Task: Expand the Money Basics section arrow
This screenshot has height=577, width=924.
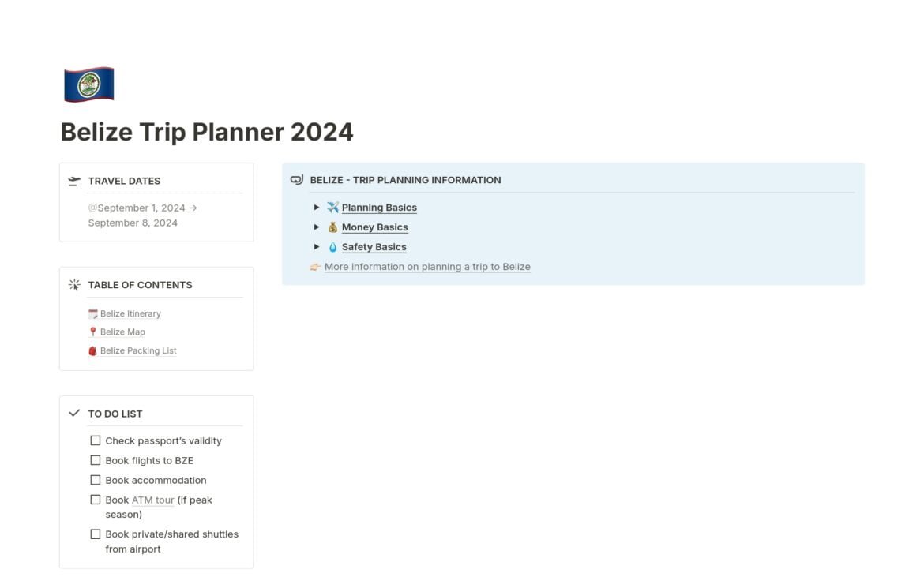Action: coord(317,227)
